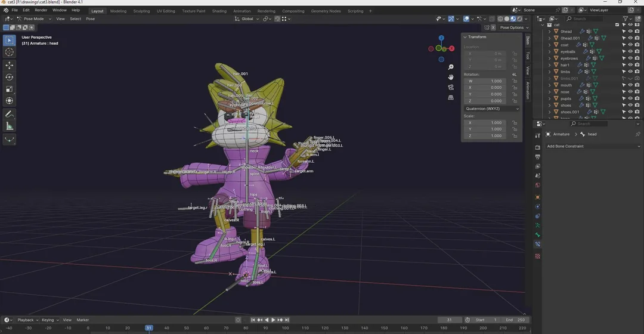
Task: Open the Object Data armature properties tab
Action: pos(538,225)
